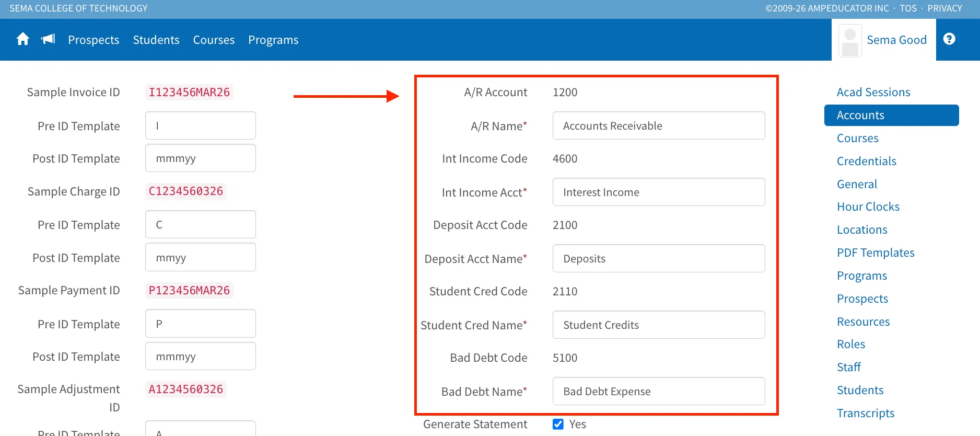The width and height of the screenshot is (980, 436).
Task: Select Students in the settings sidebar
Action: 860,390
